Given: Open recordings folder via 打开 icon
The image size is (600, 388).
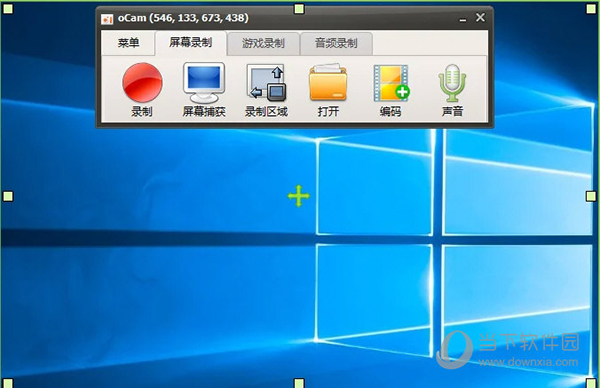Looking at the screenshot, I should pyautogui.click(x=328, y=83).
